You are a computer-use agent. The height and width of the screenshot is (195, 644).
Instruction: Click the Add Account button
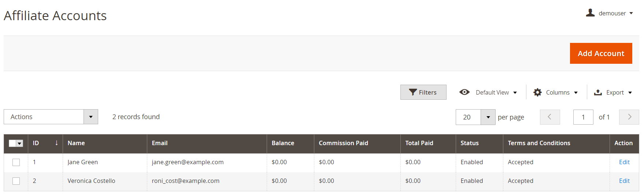tap(601, 54)
